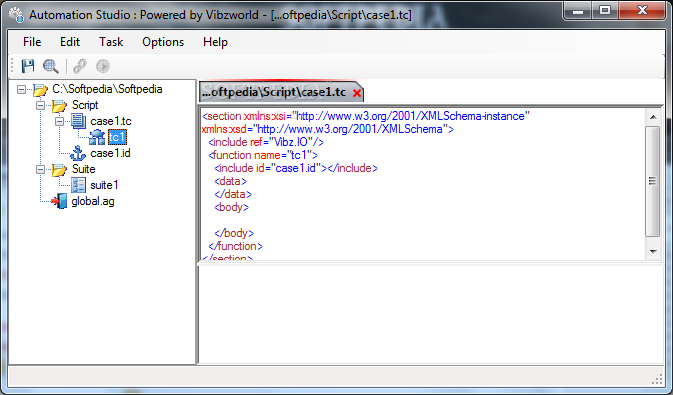
Task: Click the 'function name="tc1"' code line
Action: coord(263,155)
